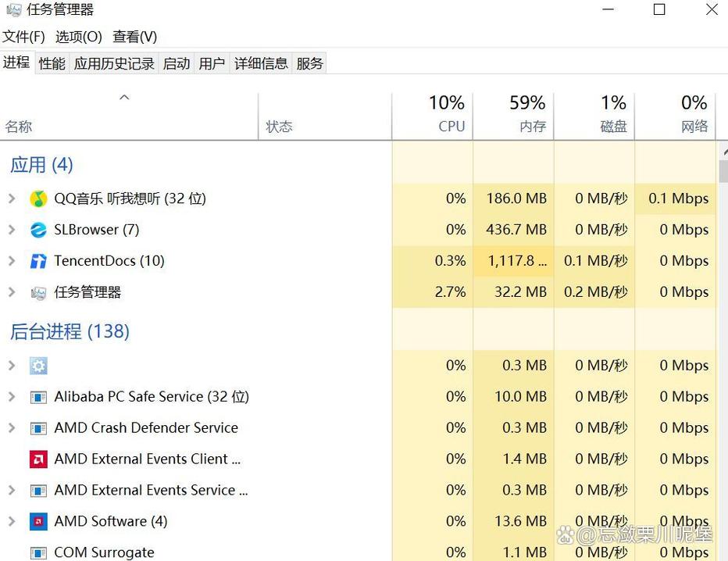The height and width of the screenshot is (561, 728).
Task: Minimize the Task Manager window
Action: point(608,9)
